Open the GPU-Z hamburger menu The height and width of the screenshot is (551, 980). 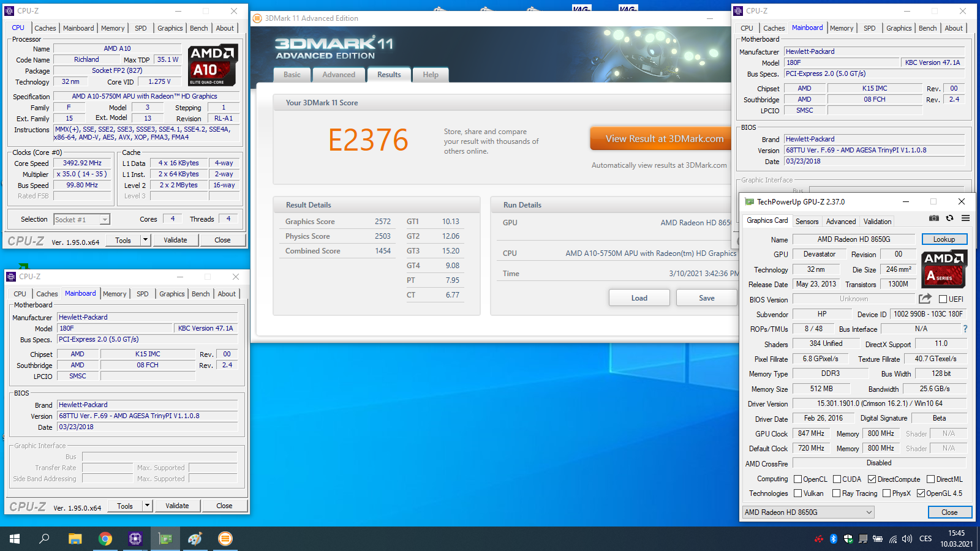(x=965, y=218)
